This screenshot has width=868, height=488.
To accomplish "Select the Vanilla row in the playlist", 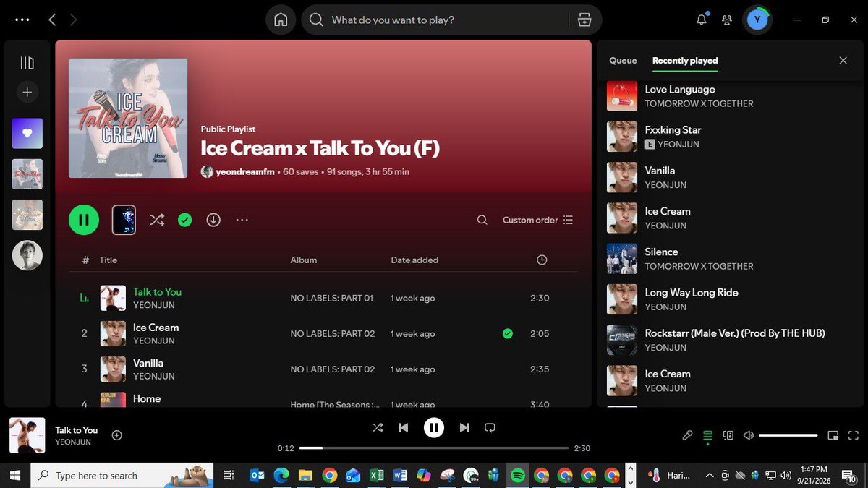I will click(323, 369).
